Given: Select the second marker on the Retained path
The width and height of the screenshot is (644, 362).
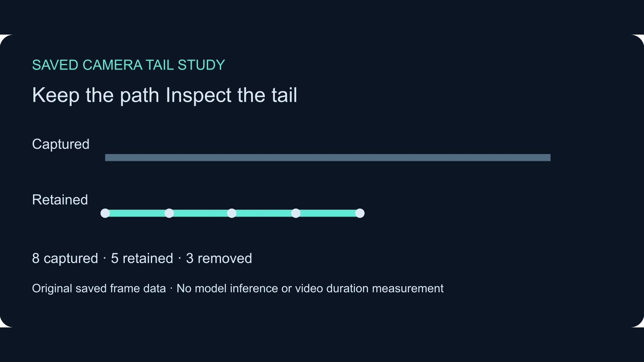Looking at the screenshot, I should tap(169, 213).
